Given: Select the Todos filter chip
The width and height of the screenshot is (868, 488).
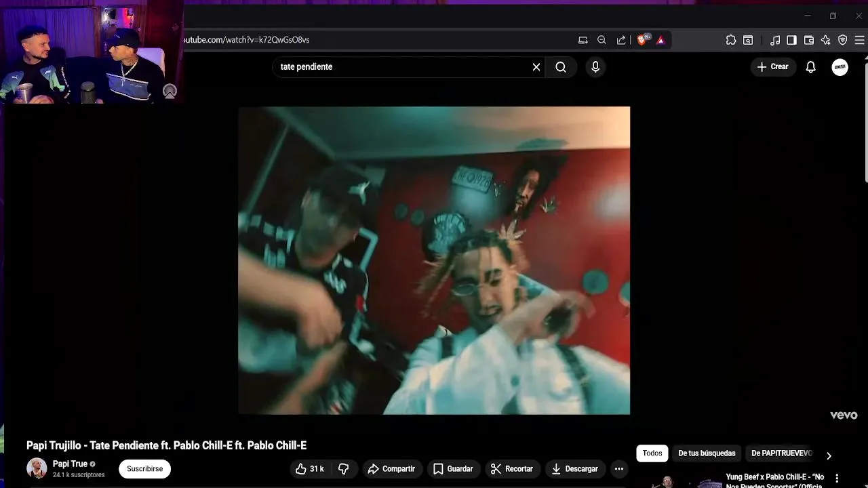Looking at the screenshot, I should [652, 453].
